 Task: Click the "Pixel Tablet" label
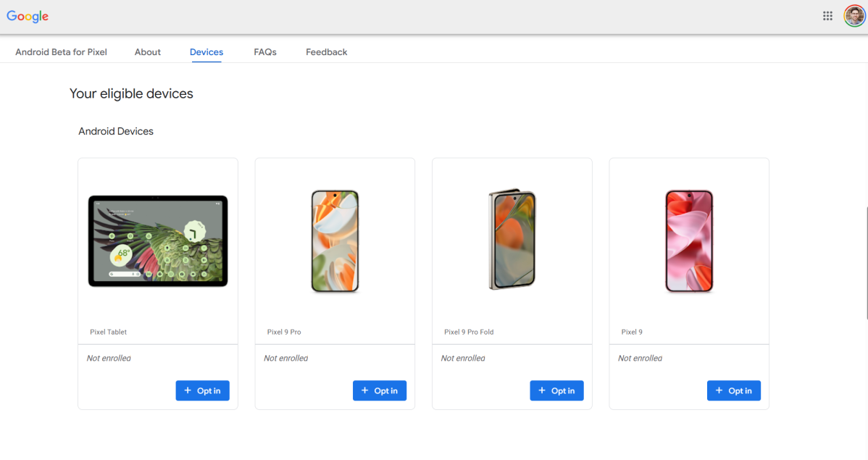click(109, 332)
